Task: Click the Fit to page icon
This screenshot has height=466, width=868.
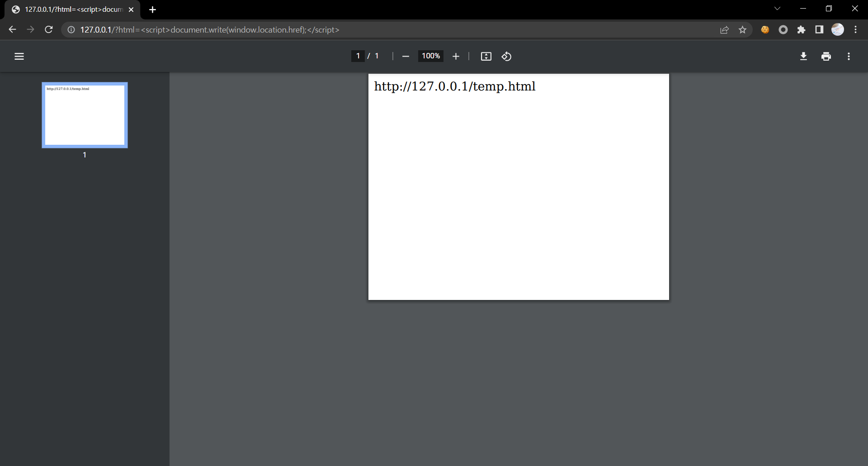Action: coord(486,56)
